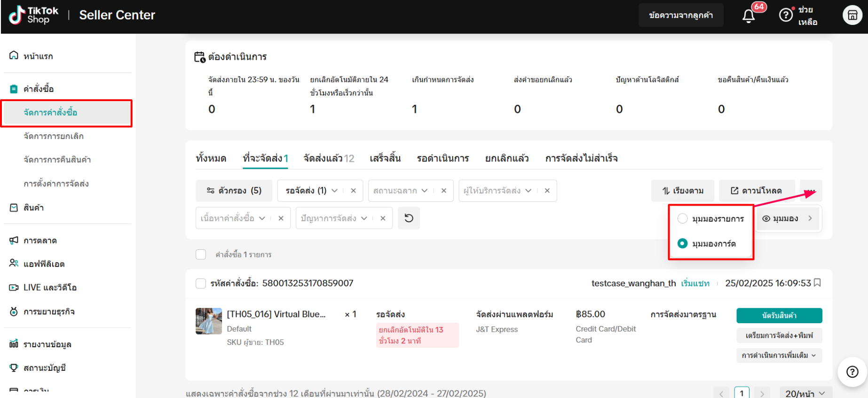Viewport: 868px width, 398px height.
Task: Go to previous page arrow
Action: pos(721,394)
